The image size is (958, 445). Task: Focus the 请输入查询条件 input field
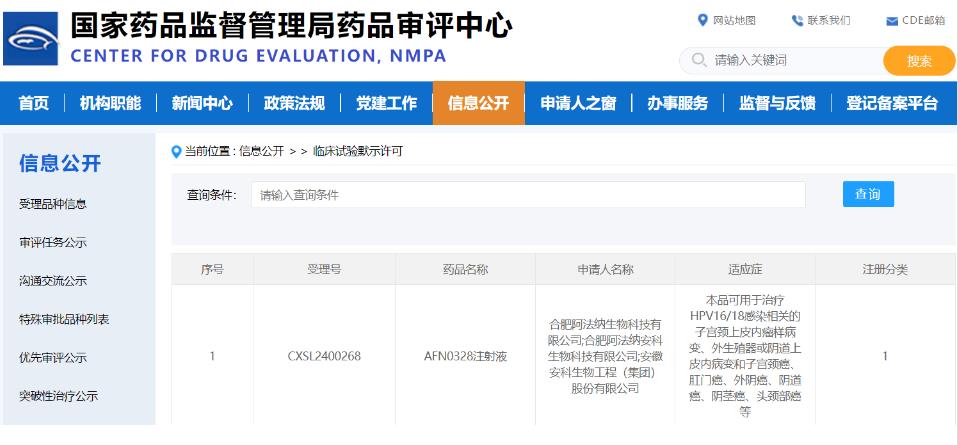[x=527, y=195]
